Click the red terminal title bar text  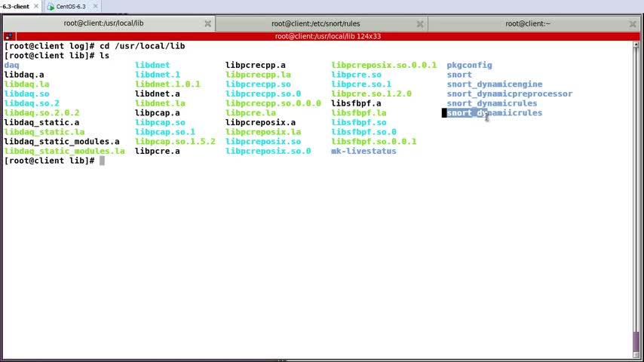coord(328,36)
